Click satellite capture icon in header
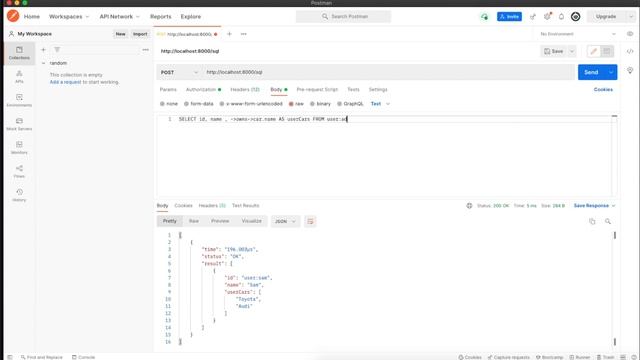 [x=533, y=17]
